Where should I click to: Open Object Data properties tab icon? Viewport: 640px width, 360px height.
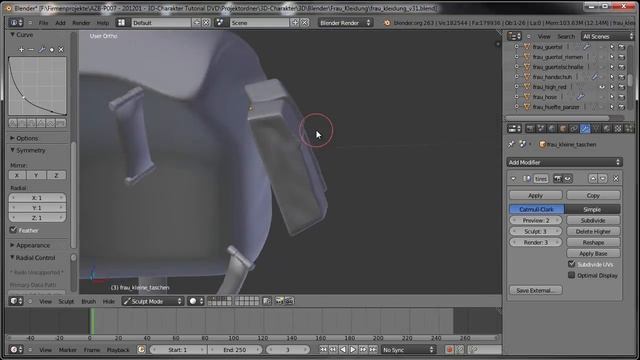pyautogui.click(x=596, y=129)
